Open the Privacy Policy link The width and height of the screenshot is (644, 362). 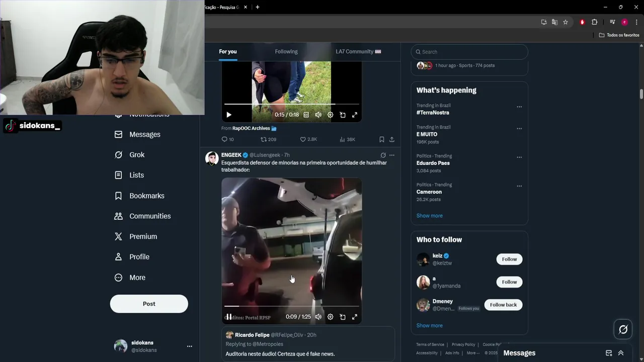click(x=463, y=344)
